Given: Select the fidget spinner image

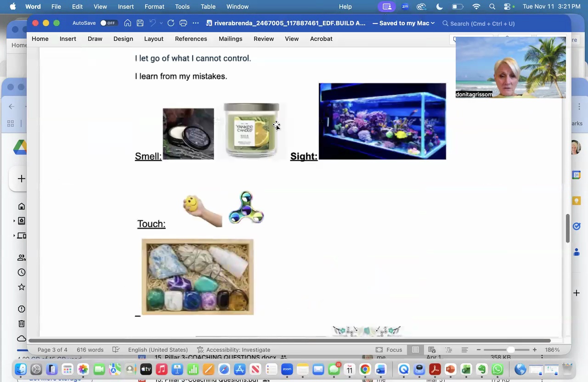Looking at the screenshot, I should pos(246,208).
